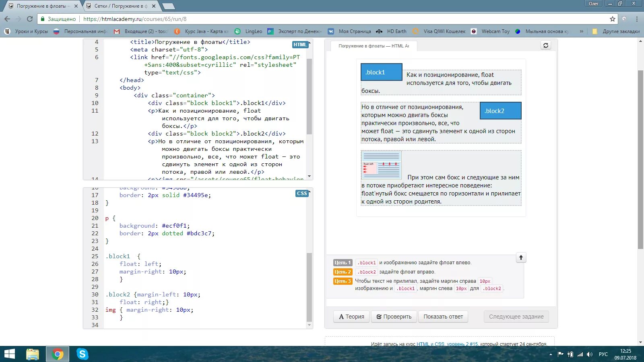Open the Теория button
The image size is (644, 362).
point(351,317)
